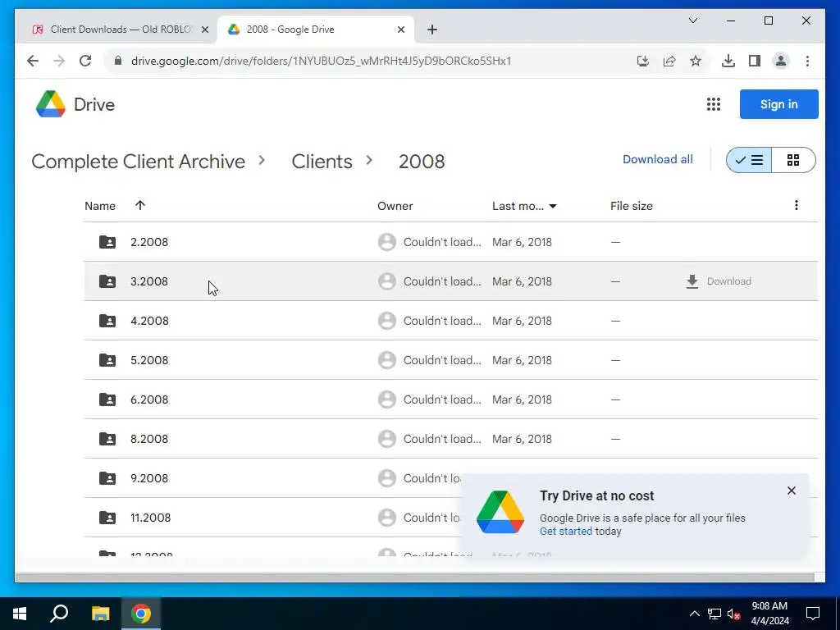Select the 4.2008 folder icon
This screenshot has height=630, width=840.
pos(107,321)
